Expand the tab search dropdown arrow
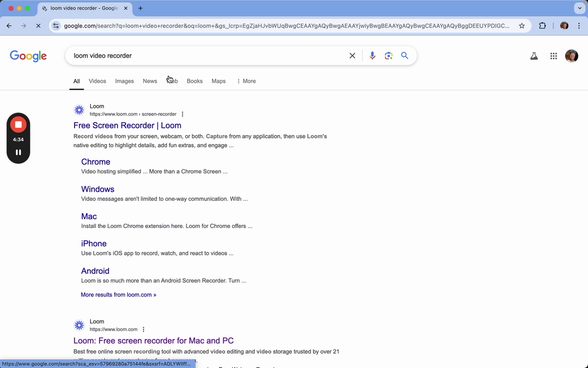This screenshot has width=588, height=368. tap(579, 8)
